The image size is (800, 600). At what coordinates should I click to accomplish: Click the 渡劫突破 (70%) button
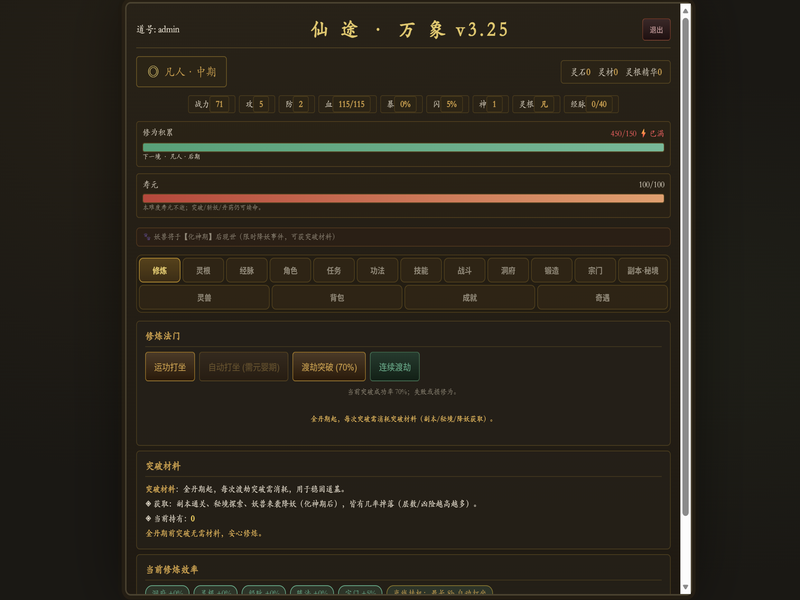coord(329,367)
